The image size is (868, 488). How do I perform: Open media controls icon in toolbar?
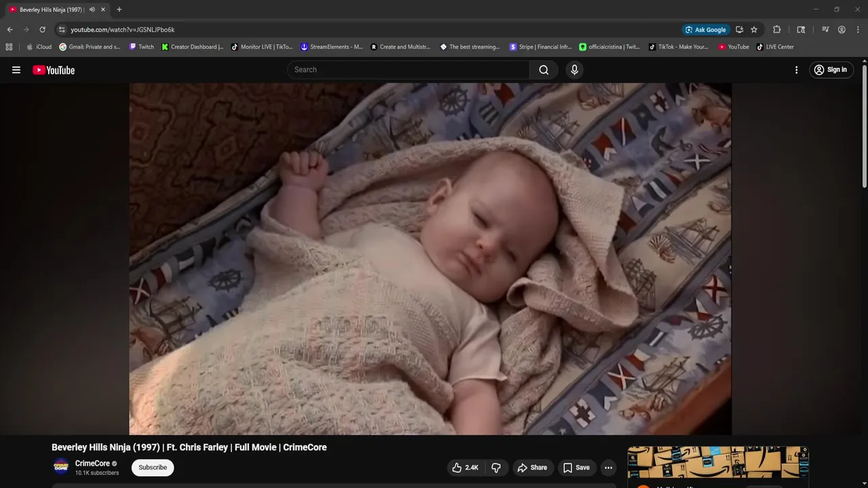coord(825,30)
